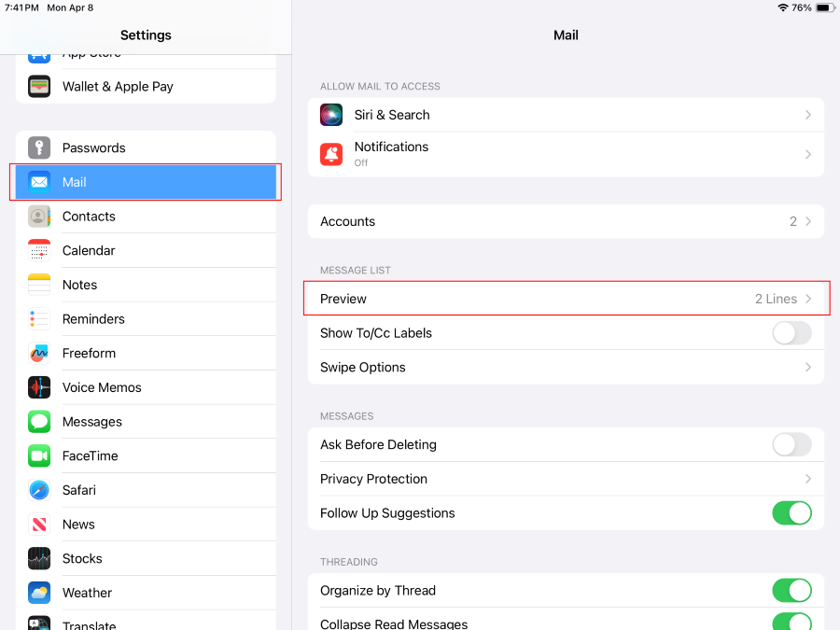The image size is (840, 630).
Task: Open the Safari compass icon
Action: tap(39, 490)
